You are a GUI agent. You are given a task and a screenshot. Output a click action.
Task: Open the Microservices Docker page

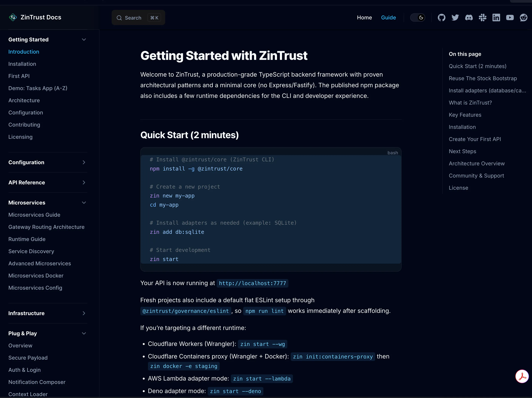[x=36, y=276]
